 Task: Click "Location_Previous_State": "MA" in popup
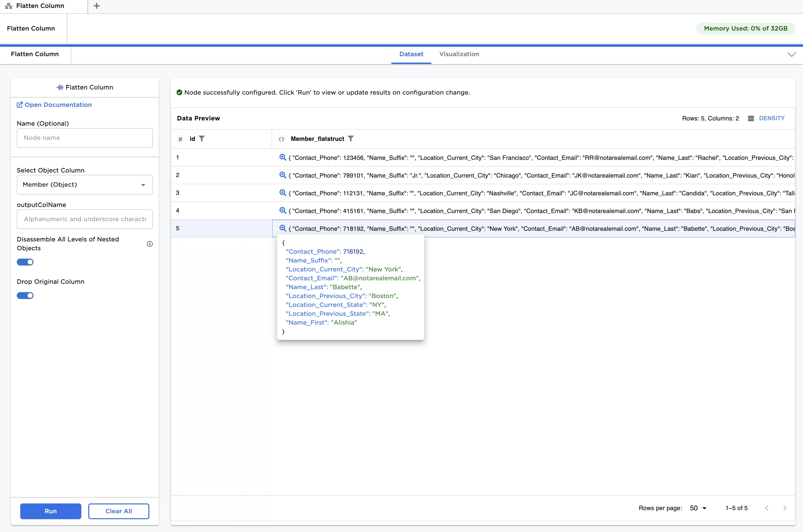tap(337, 314)
